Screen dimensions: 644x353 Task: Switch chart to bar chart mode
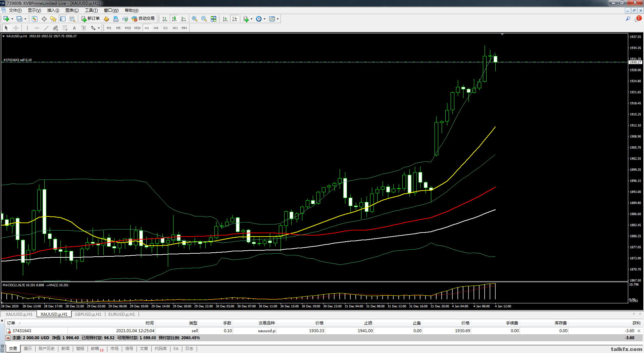coord(164,19)
